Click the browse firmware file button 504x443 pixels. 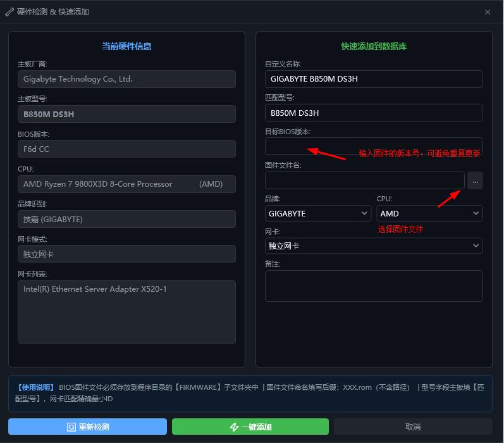tap(475, 180)
